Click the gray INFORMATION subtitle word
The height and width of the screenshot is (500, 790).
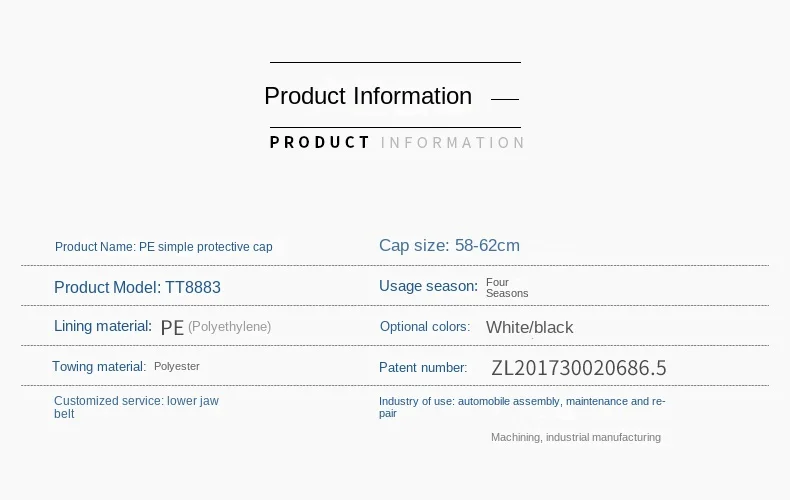click(x=452, y=143)
